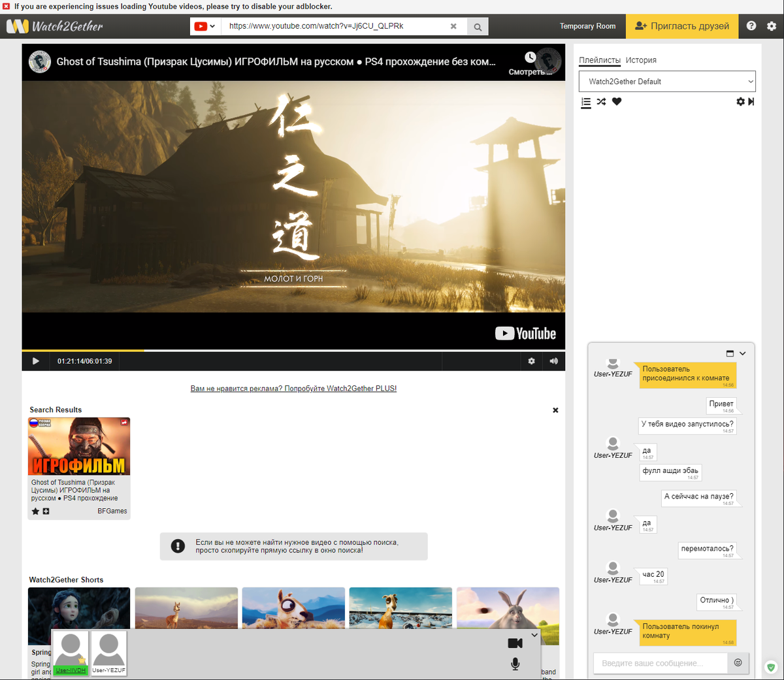Image resolution: width=784 pixels, height=680 pixels.
Task: Open the Spring girl Shorts thumbnail
Action: [79, 608]
